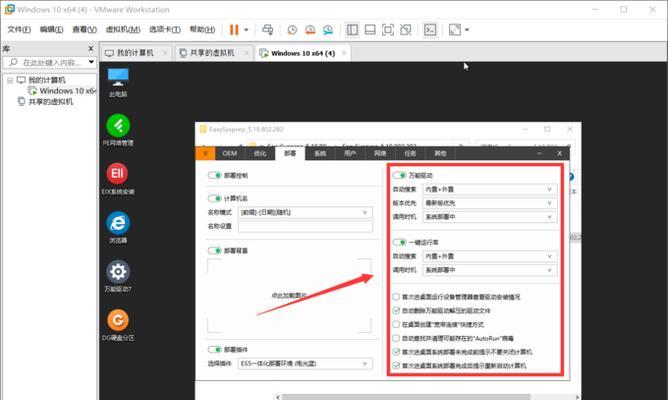
Task: Check the AutoRun virus cleanup option
Action: tap(396, 338)
